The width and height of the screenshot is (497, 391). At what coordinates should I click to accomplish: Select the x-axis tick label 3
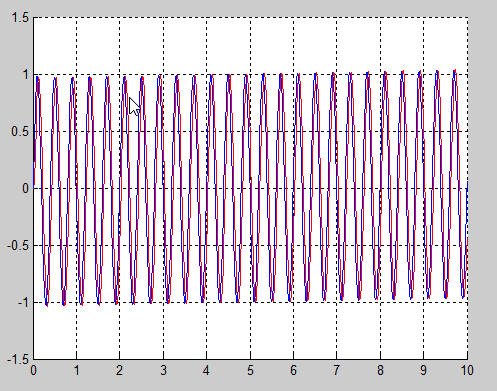point(163,370)
